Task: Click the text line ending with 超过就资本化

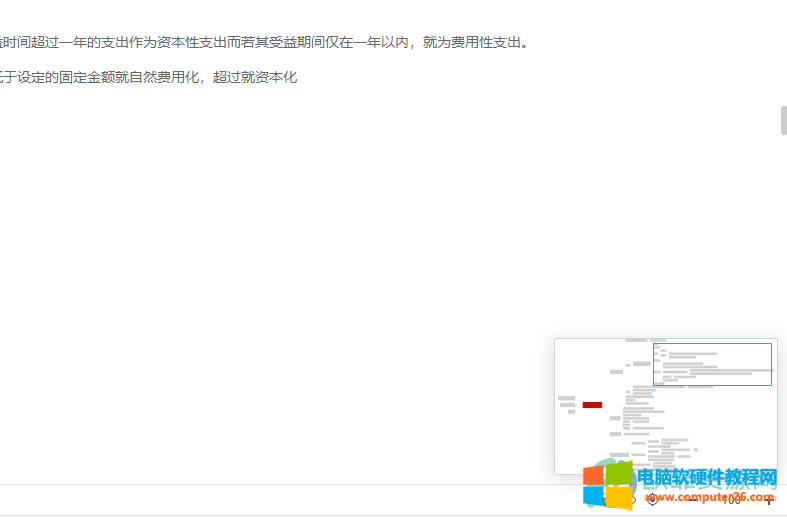Action: tap(149, 77)
